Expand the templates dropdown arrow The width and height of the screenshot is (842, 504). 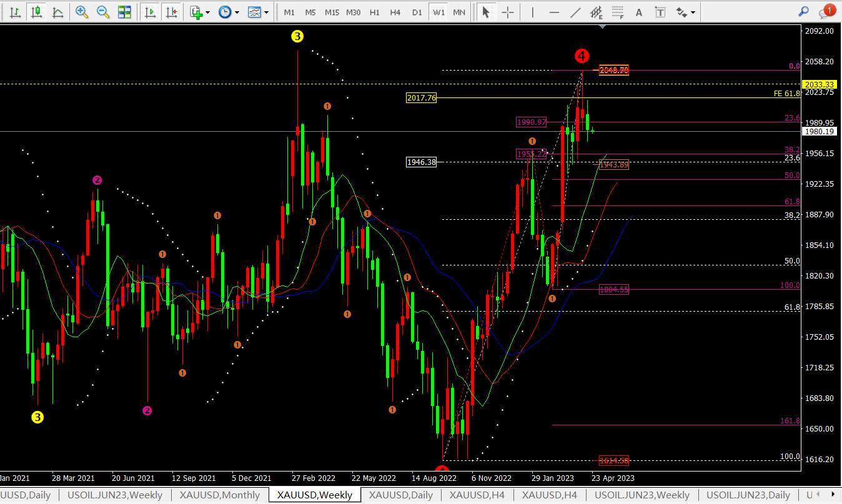266,12
